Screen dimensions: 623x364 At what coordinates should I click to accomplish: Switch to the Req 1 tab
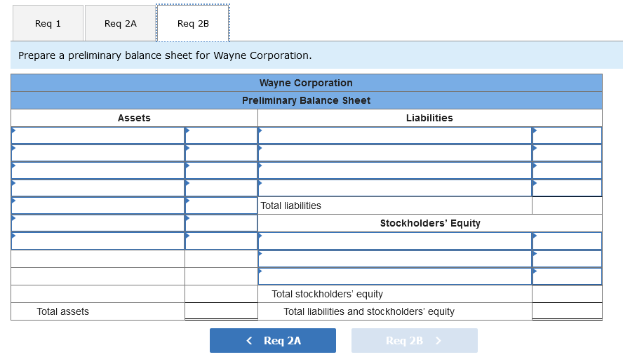[x=48, y=23]
